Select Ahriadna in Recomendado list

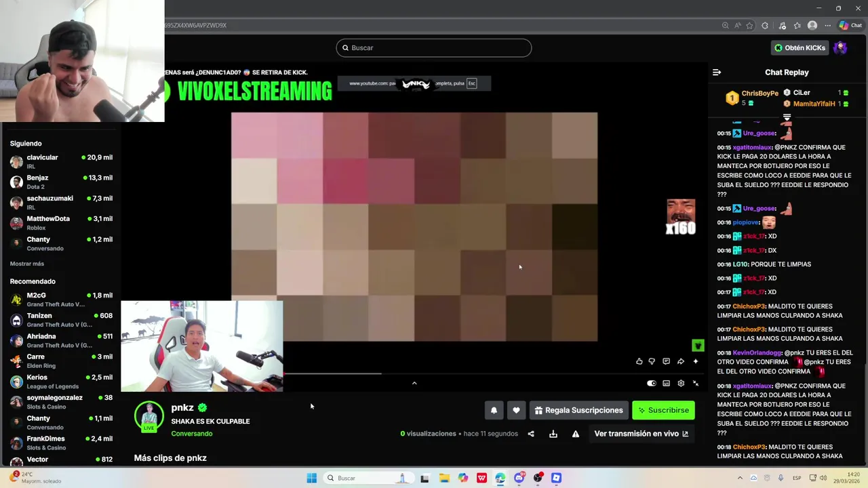tap(61, 340)
